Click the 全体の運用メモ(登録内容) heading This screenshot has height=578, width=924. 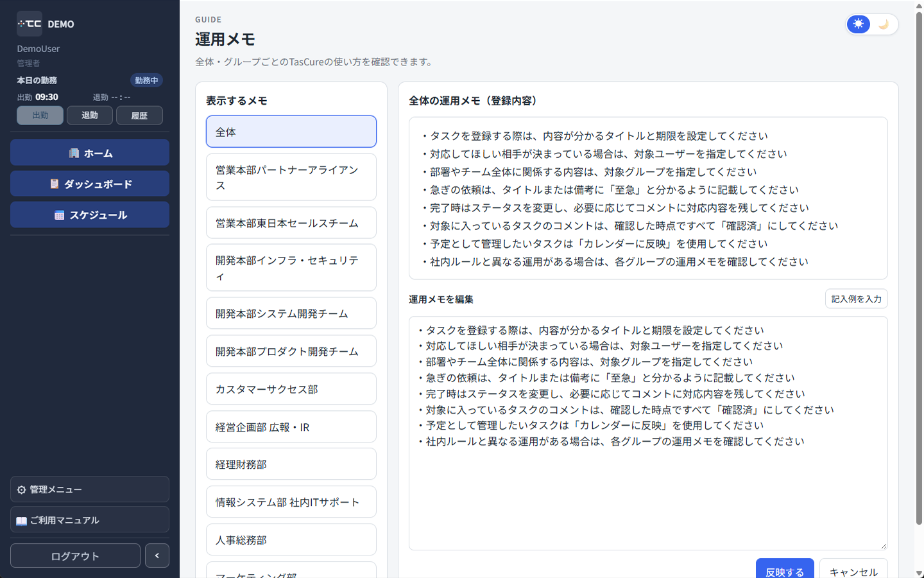coord(475,101)
